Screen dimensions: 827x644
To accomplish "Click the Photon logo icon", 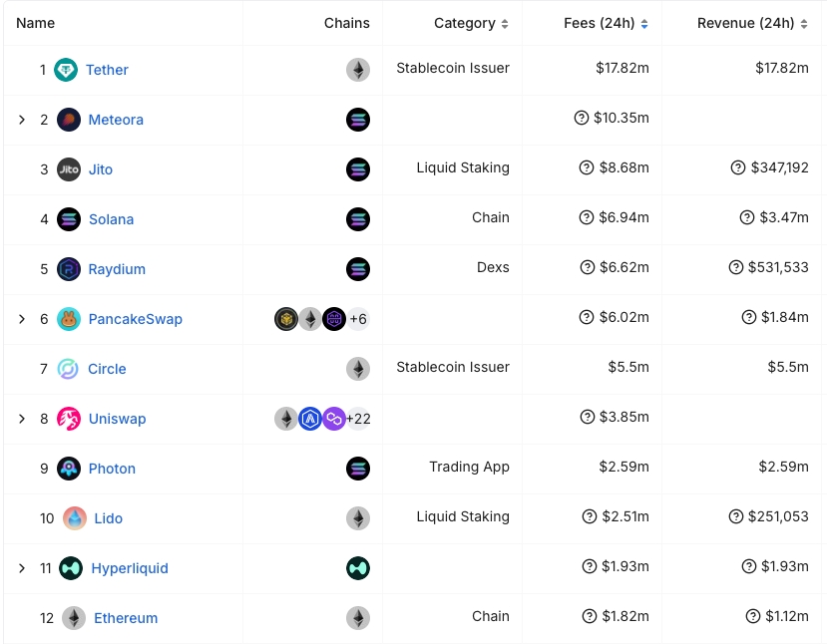I will pyautogui.click(x=69, y=469).
